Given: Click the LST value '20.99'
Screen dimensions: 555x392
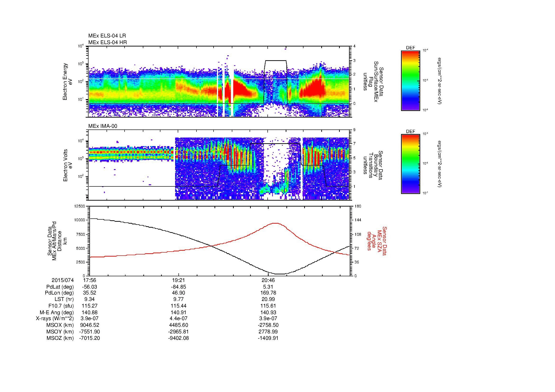Looking at the screenshot, I should coord(268,300).
